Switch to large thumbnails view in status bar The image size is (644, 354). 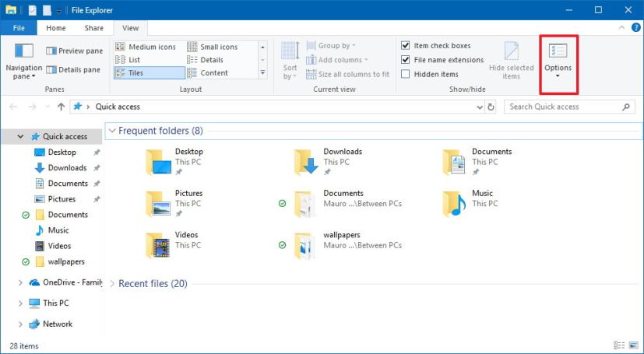pyautogui.click(x=632, y=345)
